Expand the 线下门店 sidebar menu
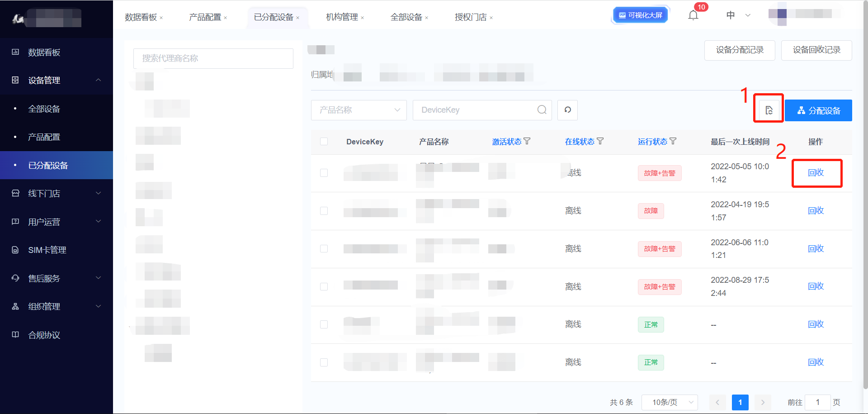Screen dimensions: 868x414 (x=57, y=194)
